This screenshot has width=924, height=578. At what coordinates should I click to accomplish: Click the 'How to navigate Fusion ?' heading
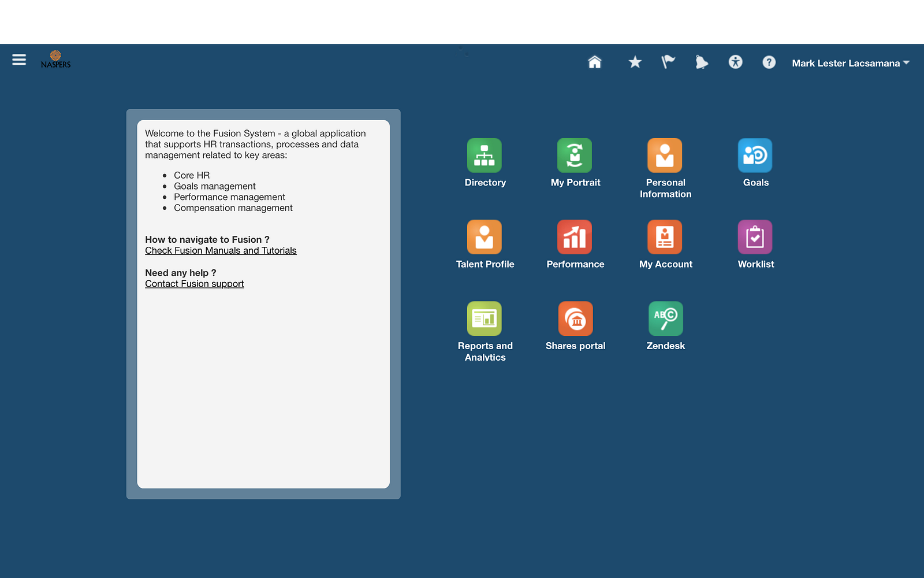point(207,239)
